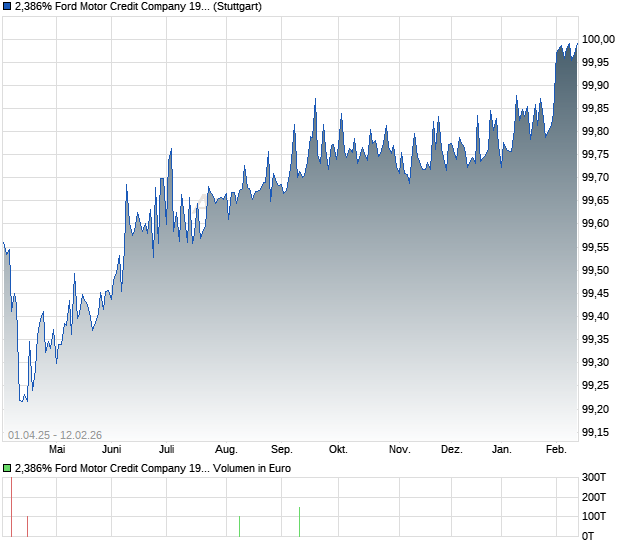Select the 'Sep.' month marker
The image size is (620, 546).
click(282, 450)
